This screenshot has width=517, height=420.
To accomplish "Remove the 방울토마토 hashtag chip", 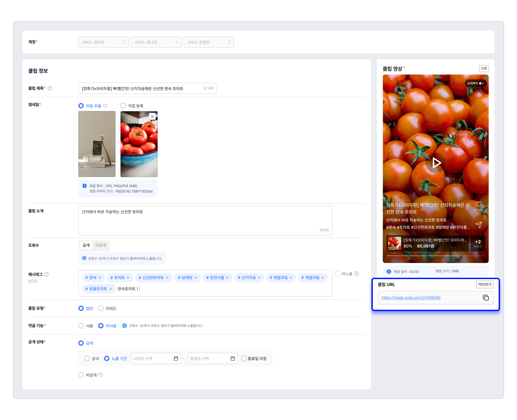I will 111,289.
